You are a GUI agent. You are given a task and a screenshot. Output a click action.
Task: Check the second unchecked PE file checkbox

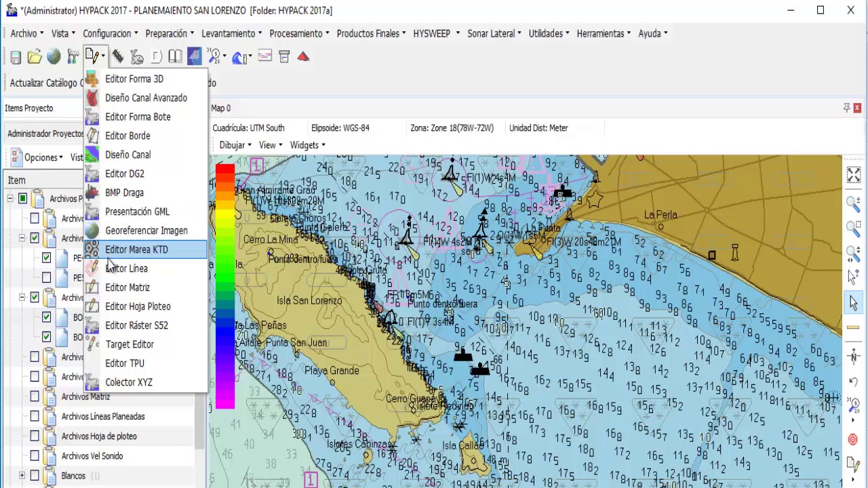pyautogui.click(x=46, y=277)
